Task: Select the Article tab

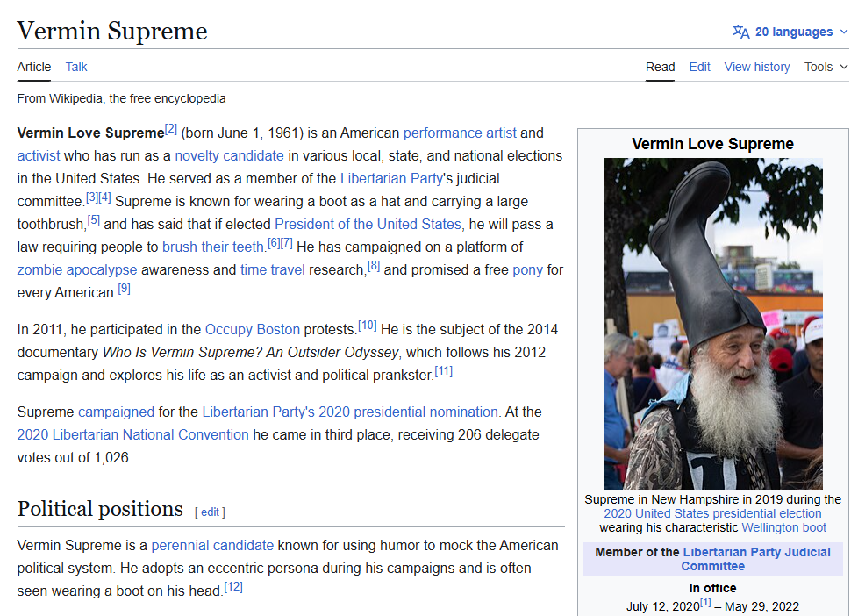Action: (34, 67)
